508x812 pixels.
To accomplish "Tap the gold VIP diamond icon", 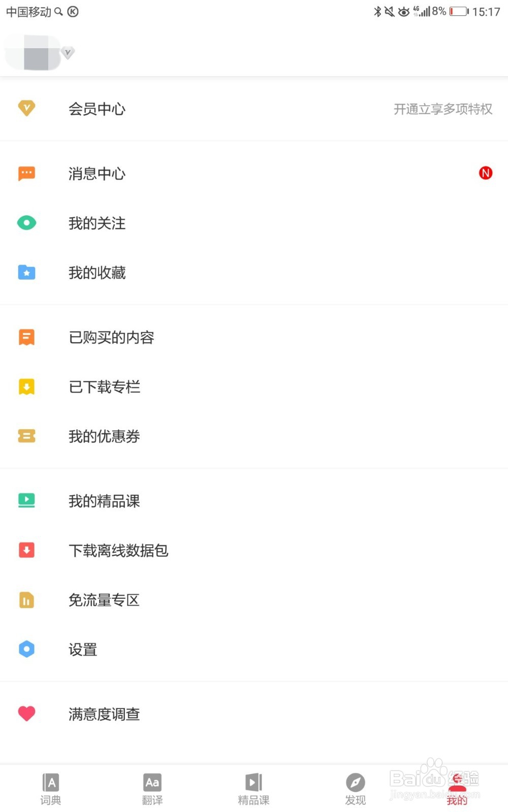I will (x=26, y=108).
